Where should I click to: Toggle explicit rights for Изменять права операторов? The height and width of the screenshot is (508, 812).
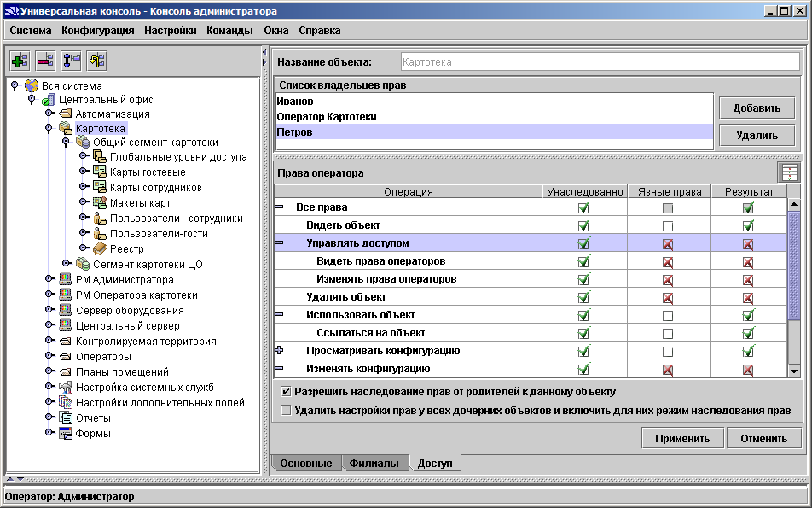668,280
